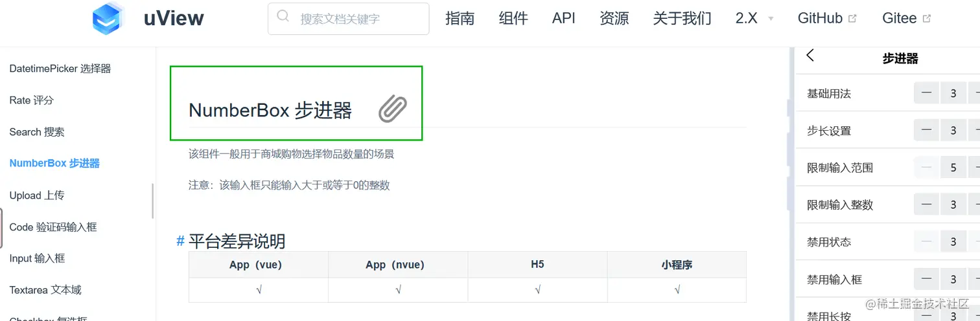Click the H5 table header
Viewport: 980px width, 321px height.
(x=537, y=265)
